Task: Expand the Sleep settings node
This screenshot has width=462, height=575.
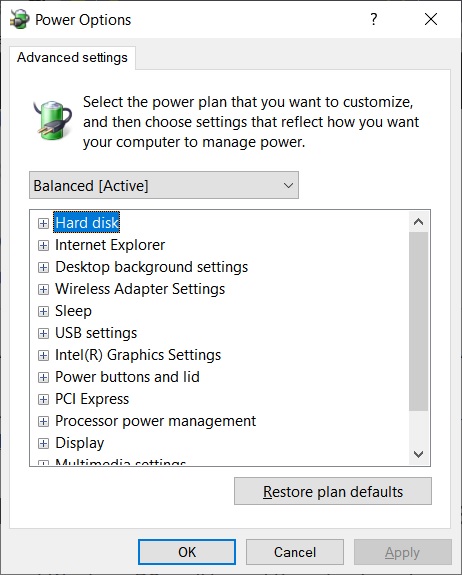Action: coord(43,311)
